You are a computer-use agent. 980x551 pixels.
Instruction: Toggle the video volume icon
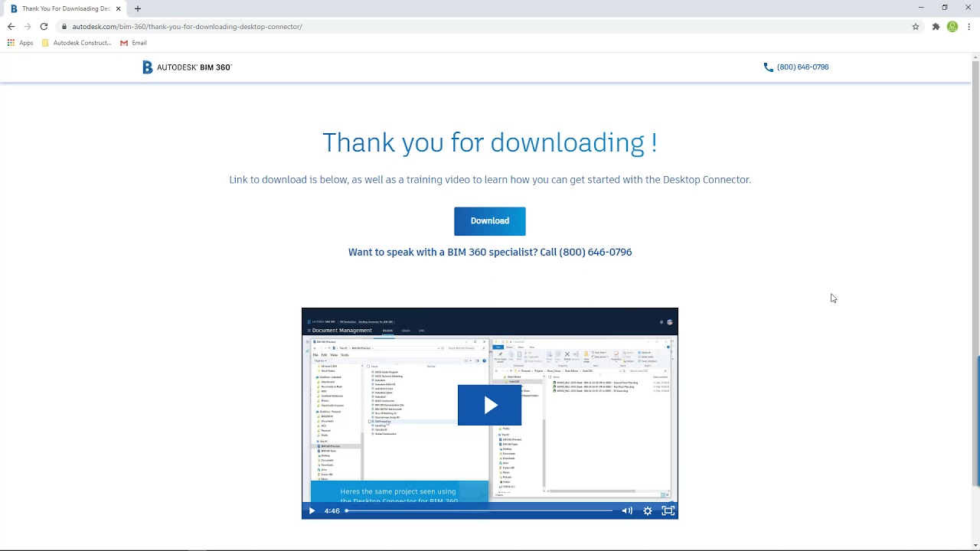pyautogui.click(x=627, y=510)
